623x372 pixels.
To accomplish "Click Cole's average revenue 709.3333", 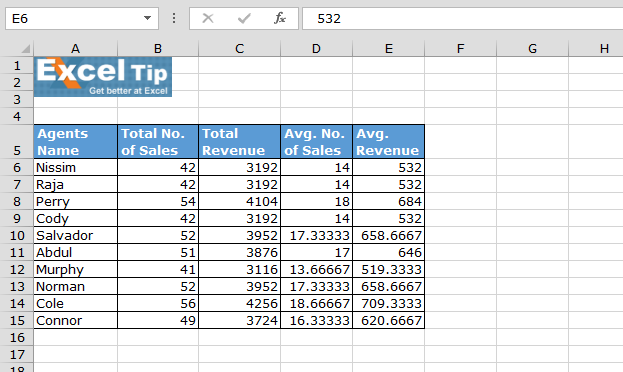I will [389, 303].
